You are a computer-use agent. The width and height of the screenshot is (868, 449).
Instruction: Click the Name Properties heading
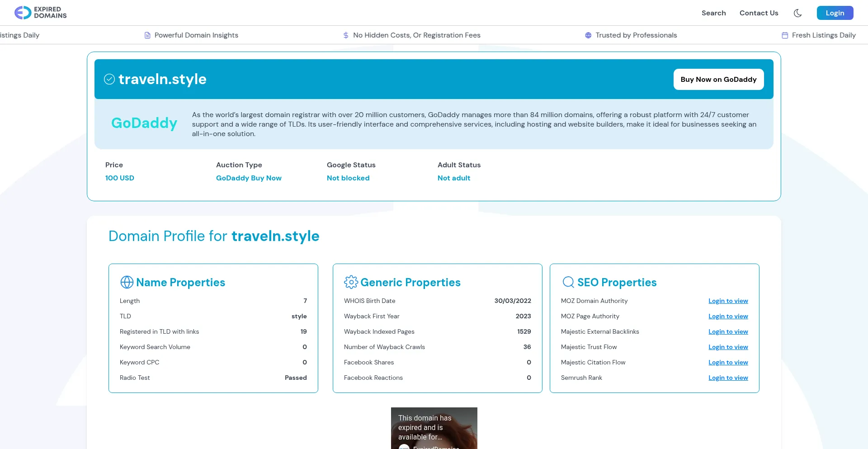(x=180, y=282)
